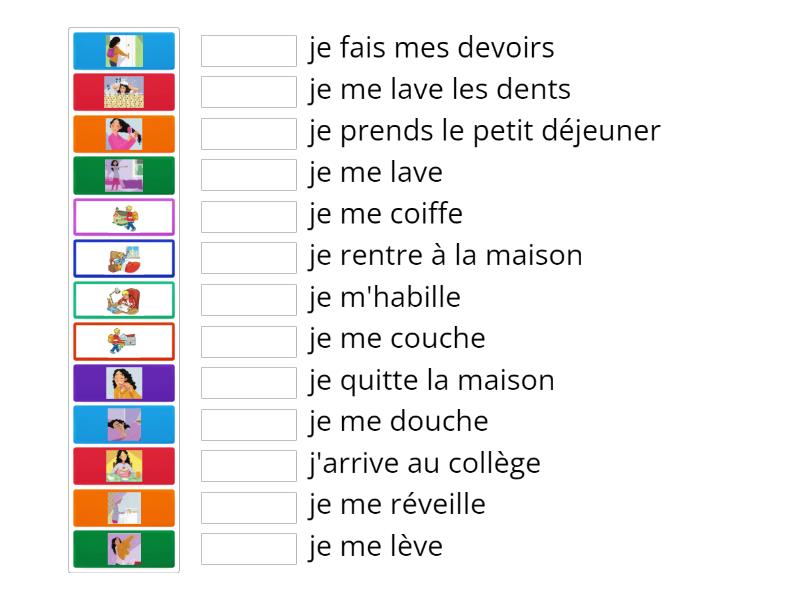Select the purple-bordered tile with boy and house
The height and width of the screenshot is (600, 800).
pos(124,217)
